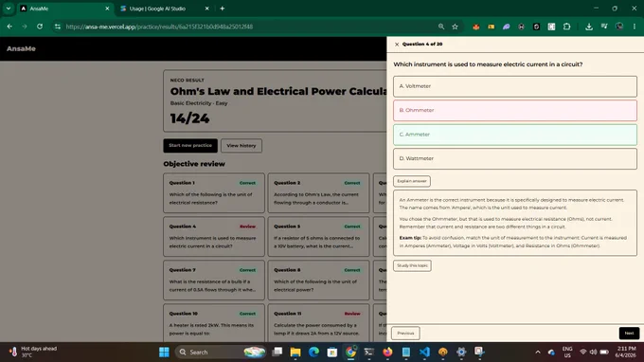The width and height of the screenshot is (644, 362).
Task: Select answer option D. Wattmeter
Action: pyautogui.click(x=515, y=158)
